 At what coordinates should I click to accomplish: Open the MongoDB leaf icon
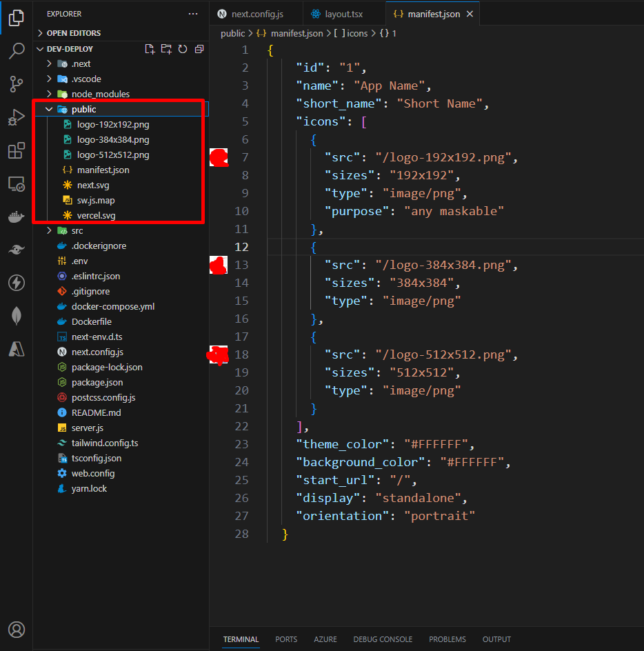(x=16, y=316)
